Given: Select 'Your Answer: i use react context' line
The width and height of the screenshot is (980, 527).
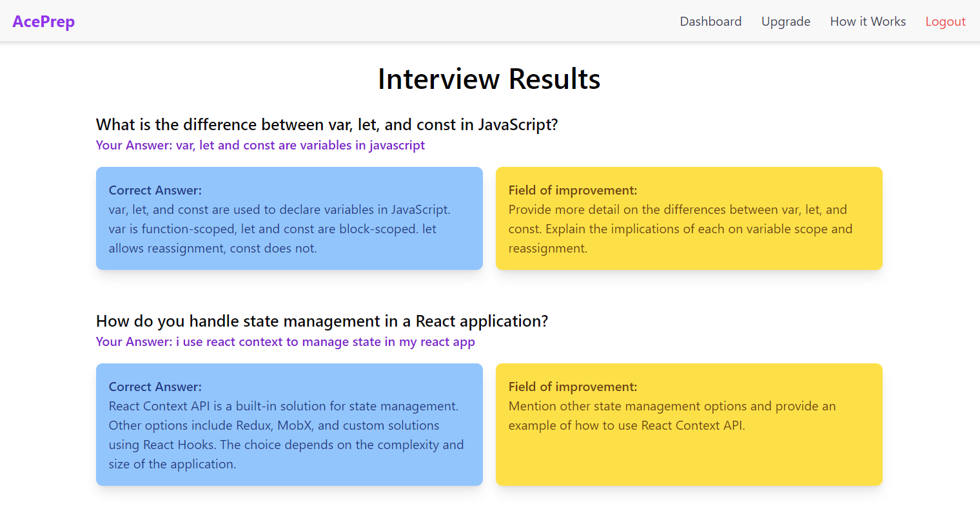Looking at the screenshot, I should (x=286, y=341).
